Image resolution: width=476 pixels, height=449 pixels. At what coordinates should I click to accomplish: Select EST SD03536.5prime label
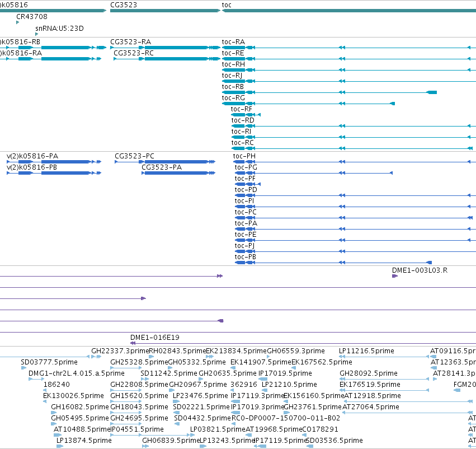pos(334,441)
